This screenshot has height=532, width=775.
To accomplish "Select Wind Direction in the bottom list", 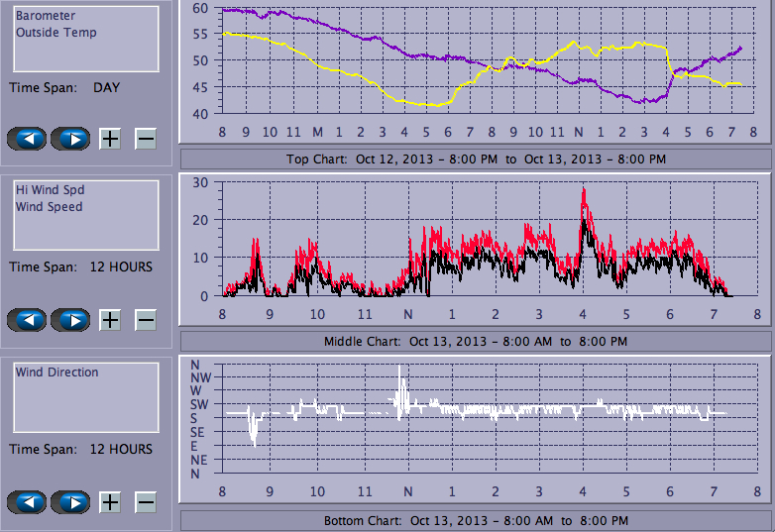I will (57, 372).
